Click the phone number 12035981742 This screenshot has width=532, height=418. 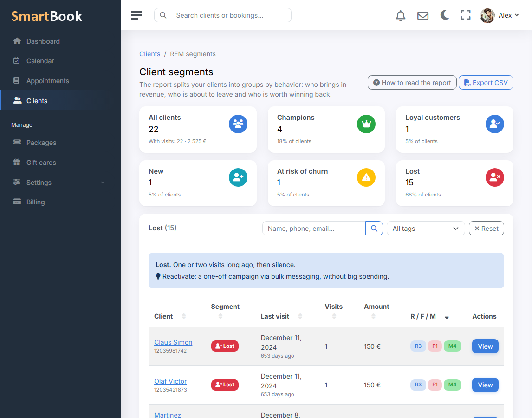(170, 351)
